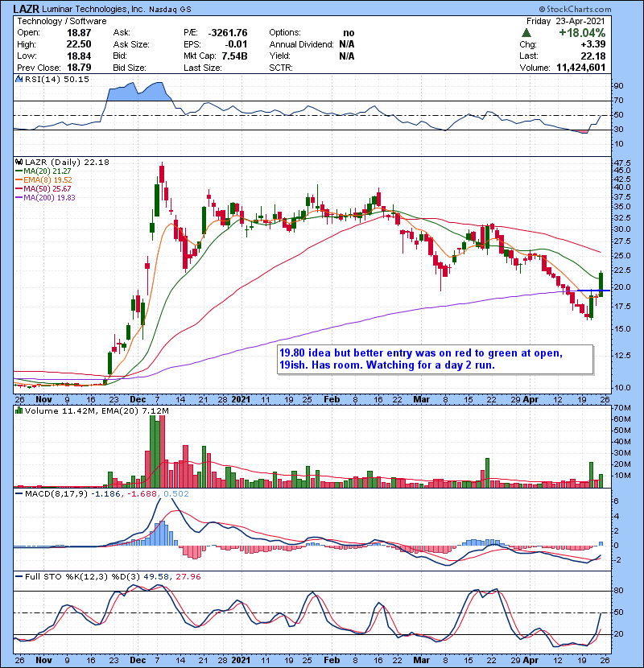Select the Prev Close value 18.79

tap(79, 68)
